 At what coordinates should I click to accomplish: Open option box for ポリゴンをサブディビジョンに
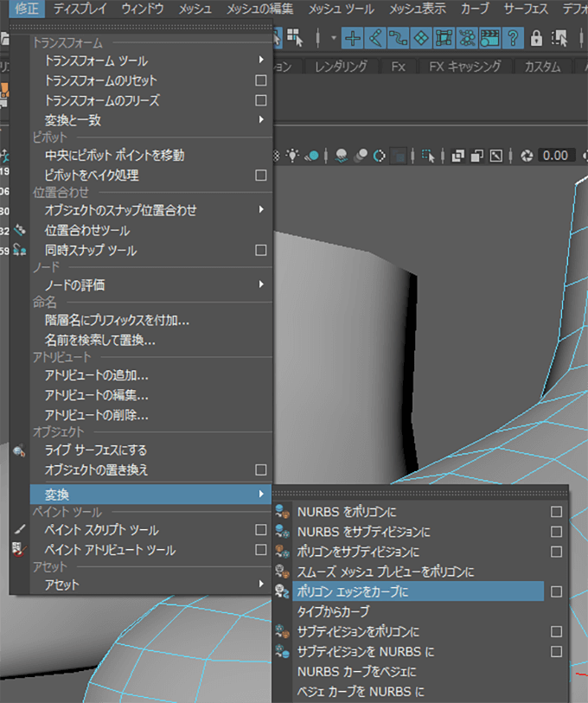(x=556, y=552)
